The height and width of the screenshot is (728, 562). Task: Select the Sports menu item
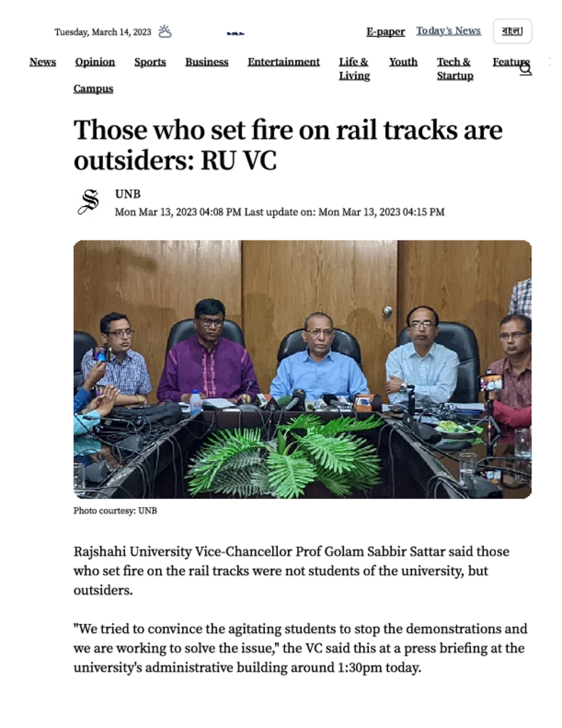pos(150,62)
